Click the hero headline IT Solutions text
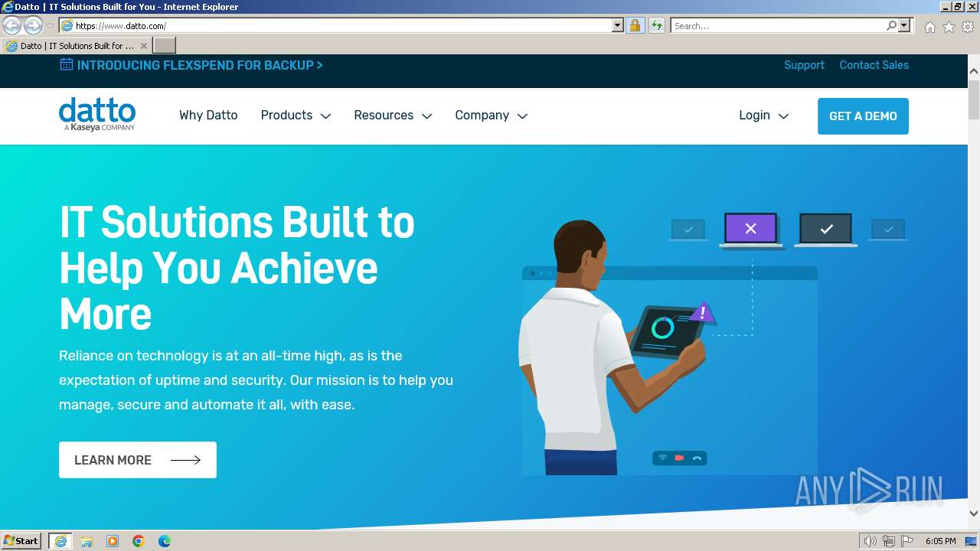Screen dimensions: 980x551 [237, 268]
